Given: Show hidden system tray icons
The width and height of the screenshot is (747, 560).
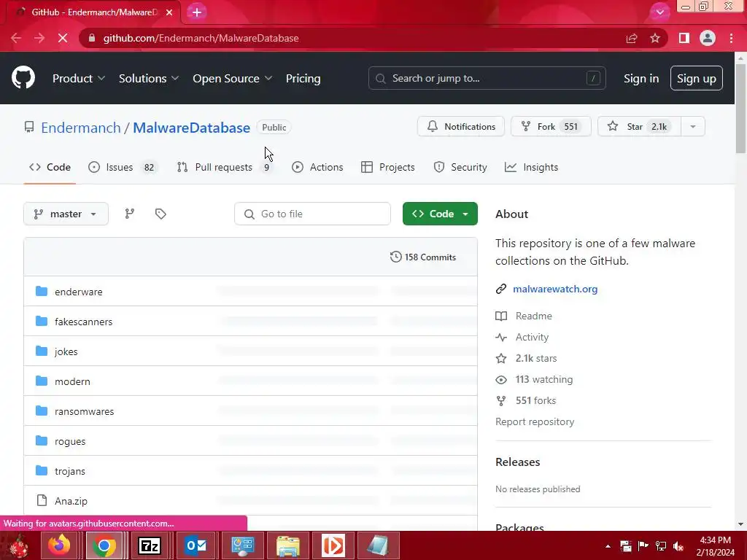Looking at the screenshot, I should pos(608,546).
